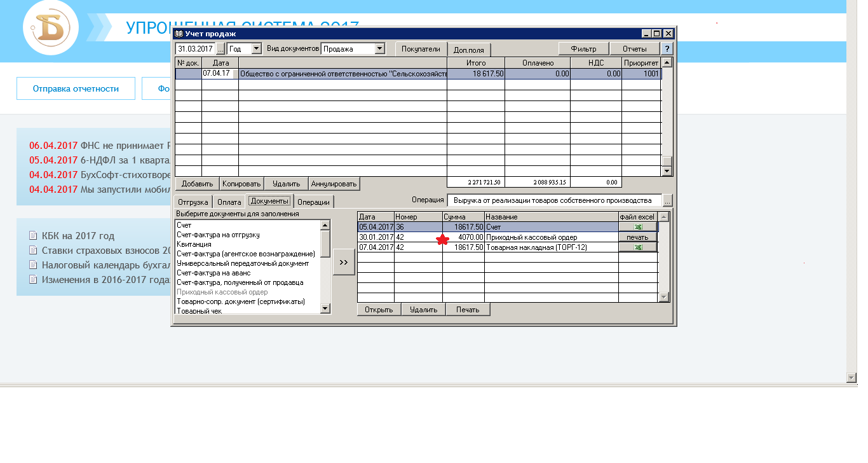Click the Фильтр button
This screenshot has height=463, width=868.
point(583,49)
